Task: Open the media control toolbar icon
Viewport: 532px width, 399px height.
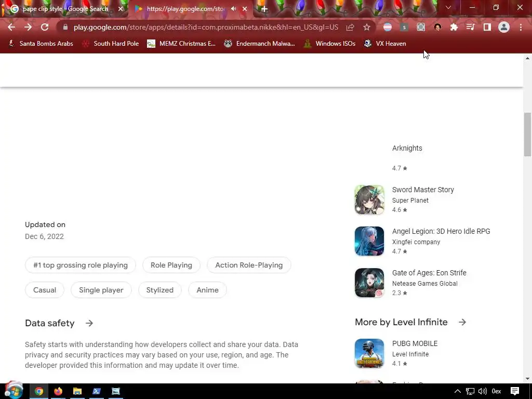Action: click(x=471, y=27)
